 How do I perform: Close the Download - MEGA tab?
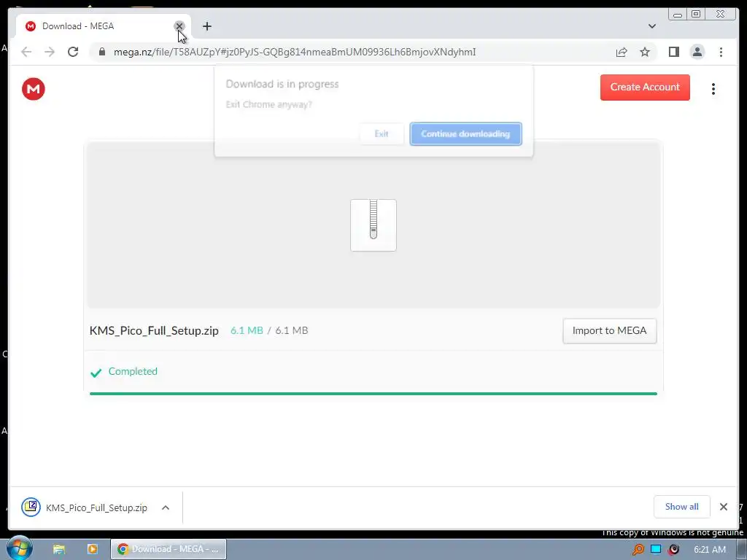[179, 26]
